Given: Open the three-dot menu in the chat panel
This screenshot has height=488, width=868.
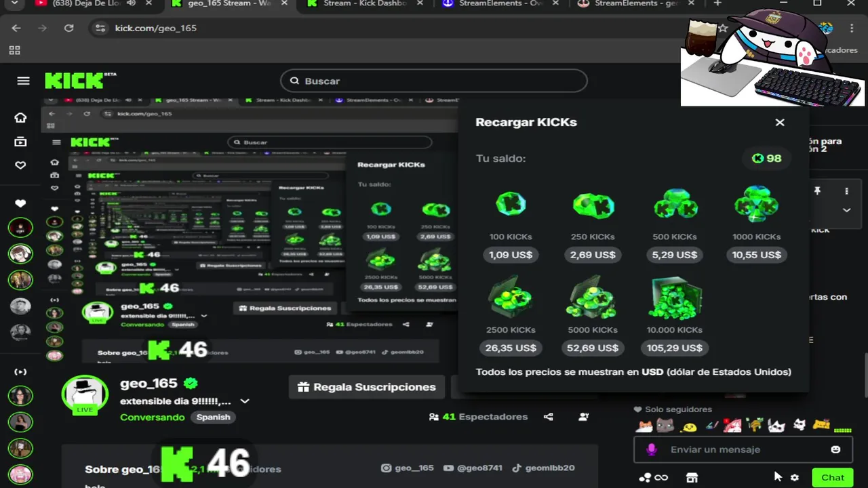Looking at the screenshot, I should 846,191.
